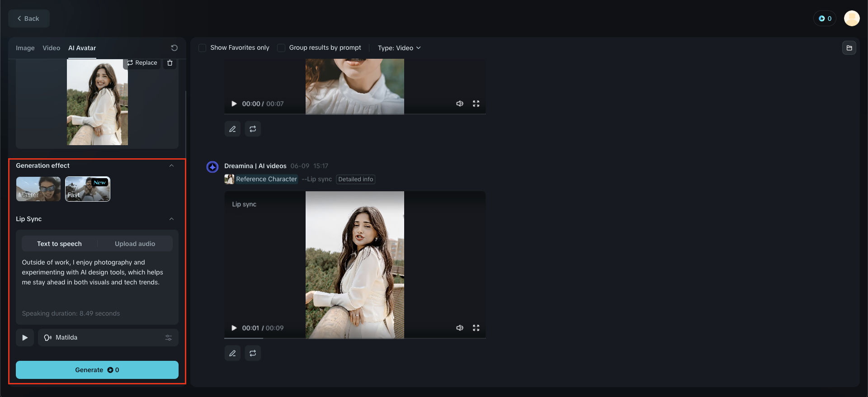Mute the 00:09 lip sync video
The width and height of the screenshot is (868, 397).
coord(460,328)
